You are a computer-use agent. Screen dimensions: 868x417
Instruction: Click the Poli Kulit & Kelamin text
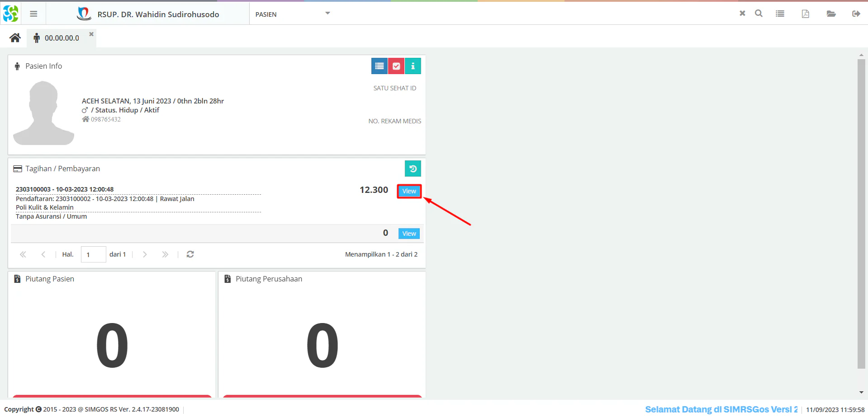point(45,207)
